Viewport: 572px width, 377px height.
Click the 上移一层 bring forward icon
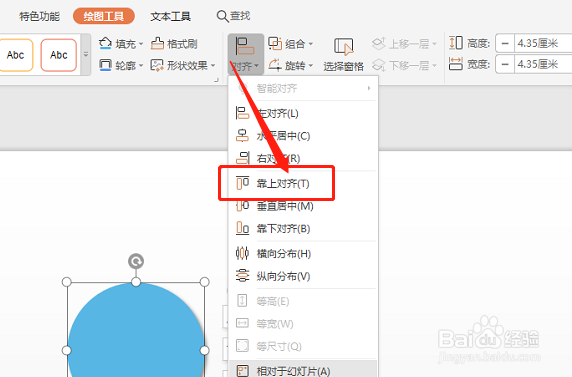click(x=379, y=44)
